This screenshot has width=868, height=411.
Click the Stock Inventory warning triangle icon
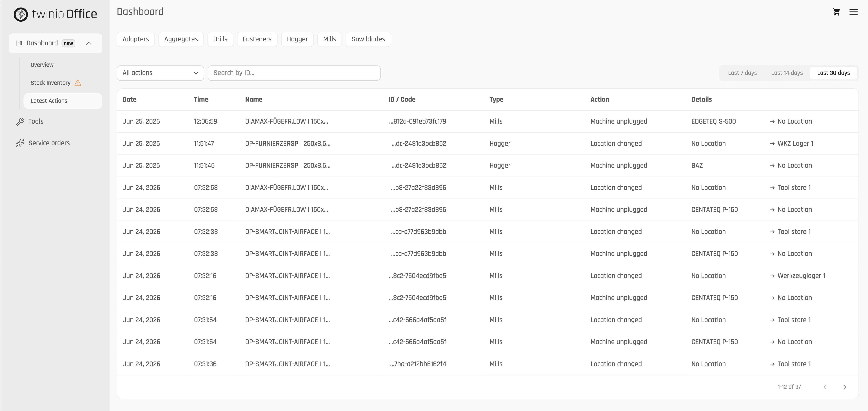(x=78, y=83)
